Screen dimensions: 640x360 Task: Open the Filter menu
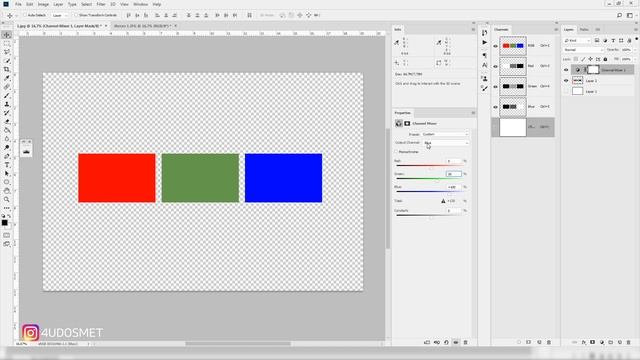pos(101,4)
